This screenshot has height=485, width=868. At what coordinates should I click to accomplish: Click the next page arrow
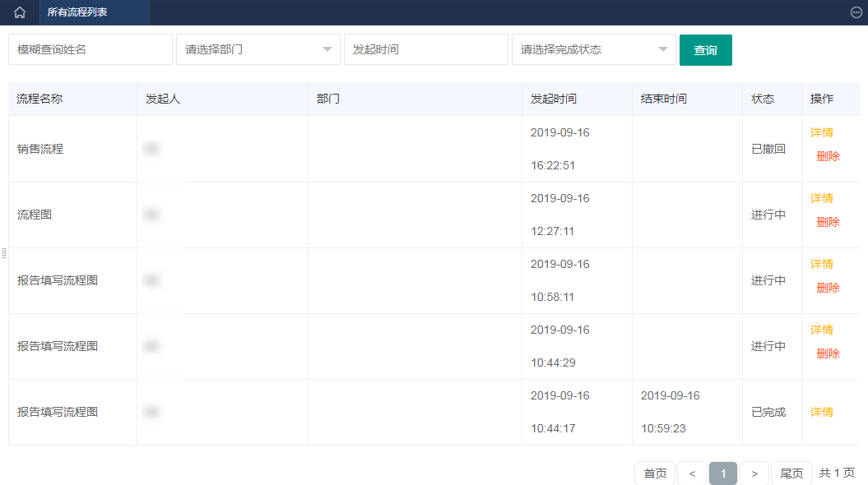click(x=754, y=473)
